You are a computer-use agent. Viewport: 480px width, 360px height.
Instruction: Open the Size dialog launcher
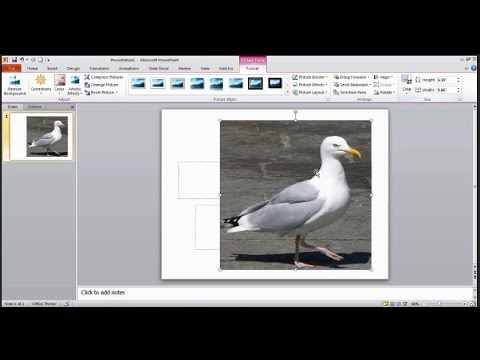(460, 100)
